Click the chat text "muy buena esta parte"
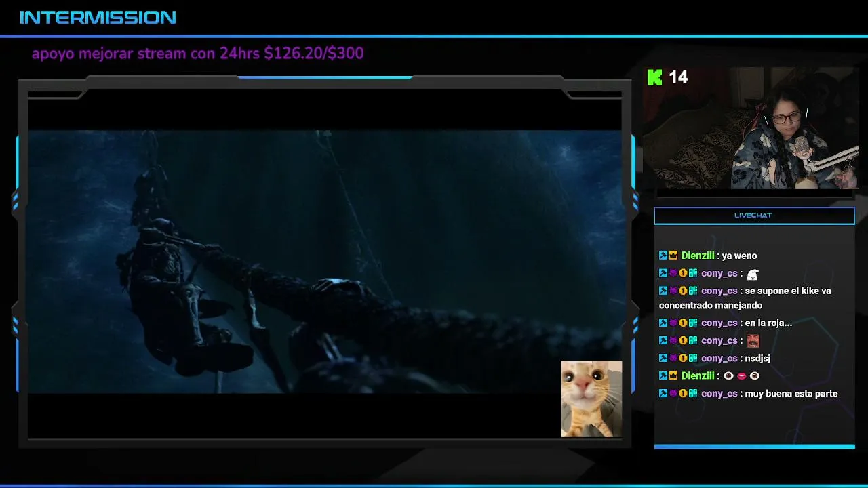The height and width of the screenshot is (488, 868). (791, 394)
